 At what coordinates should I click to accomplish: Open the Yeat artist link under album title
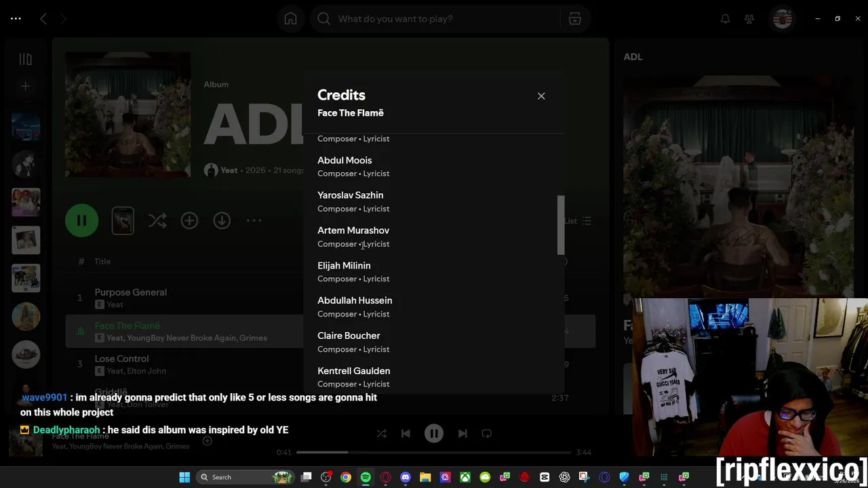229,170
